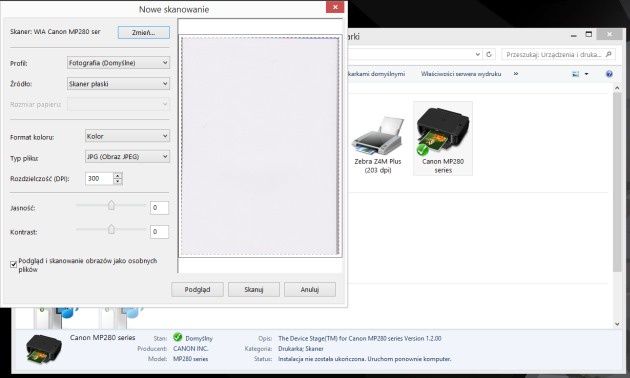Open the help icon in the toolbar
Viewport: 630px width, 378px height.
pyautogui.click(x=609, y=74)
